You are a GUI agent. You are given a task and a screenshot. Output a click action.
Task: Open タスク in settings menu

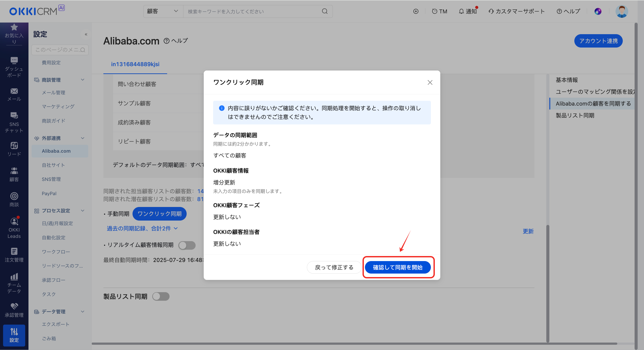click(x=49, y=294)
